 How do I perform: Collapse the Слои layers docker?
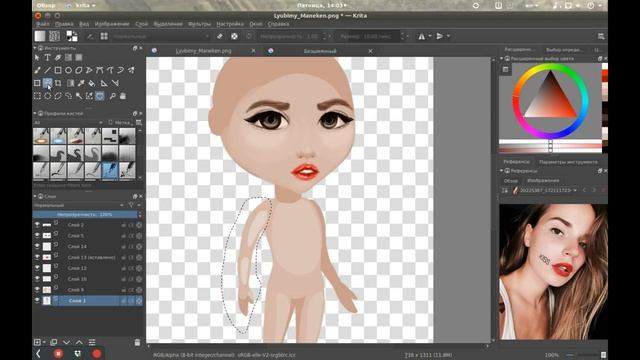coord(35,196)
